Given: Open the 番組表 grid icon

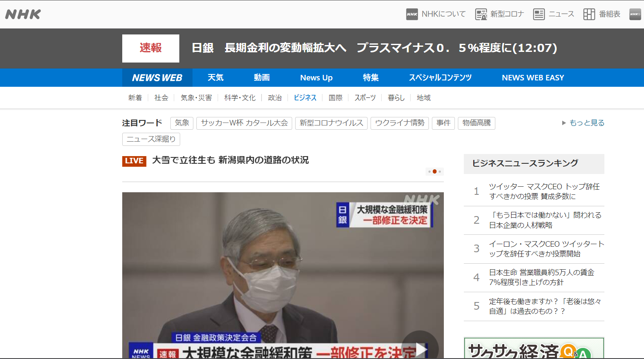Looking at the screenshot, I should (589, 14).
